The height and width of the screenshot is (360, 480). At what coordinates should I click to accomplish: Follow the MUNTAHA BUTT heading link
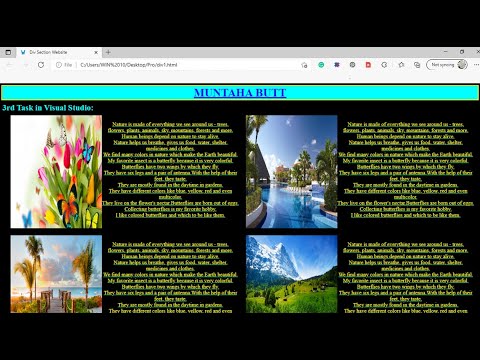[240, 93]
